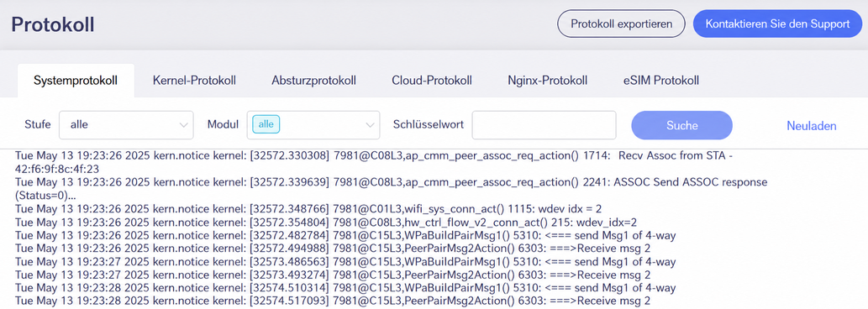Click the Protokoll exportieren button
868x309 pixels.
pyautogui.click(x=621, y=24)
